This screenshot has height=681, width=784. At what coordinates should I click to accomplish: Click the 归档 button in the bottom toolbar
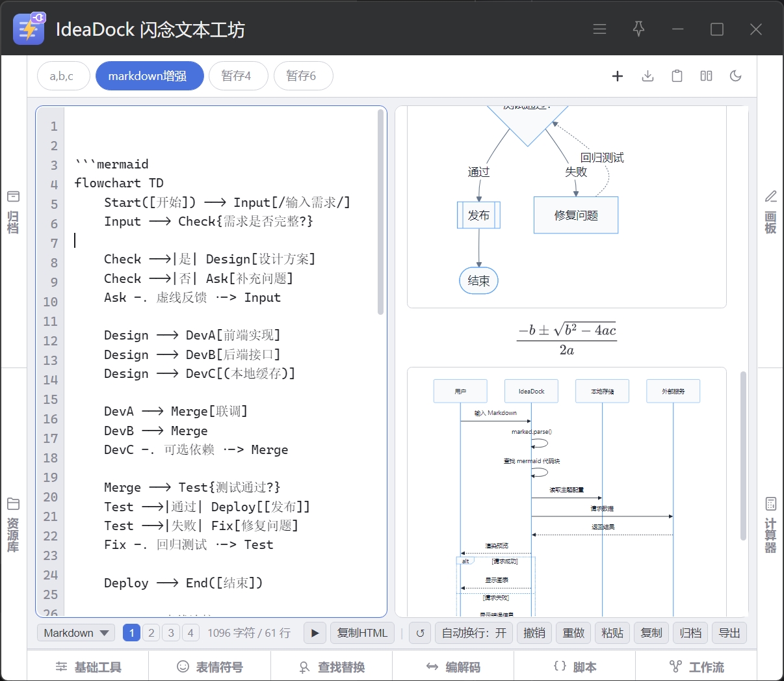pyautogui.click(x=690, y=633)
